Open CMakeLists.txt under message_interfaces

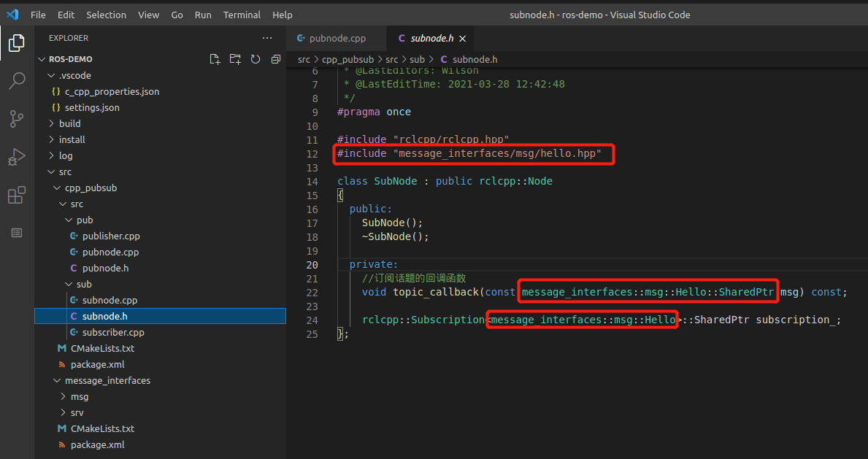160,428
